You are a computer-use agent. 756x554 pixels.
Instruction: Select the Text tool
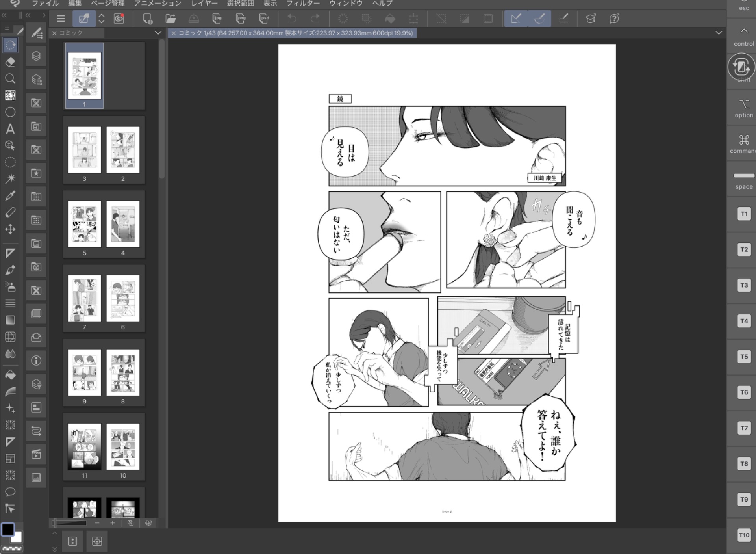(x=10, y=129)
